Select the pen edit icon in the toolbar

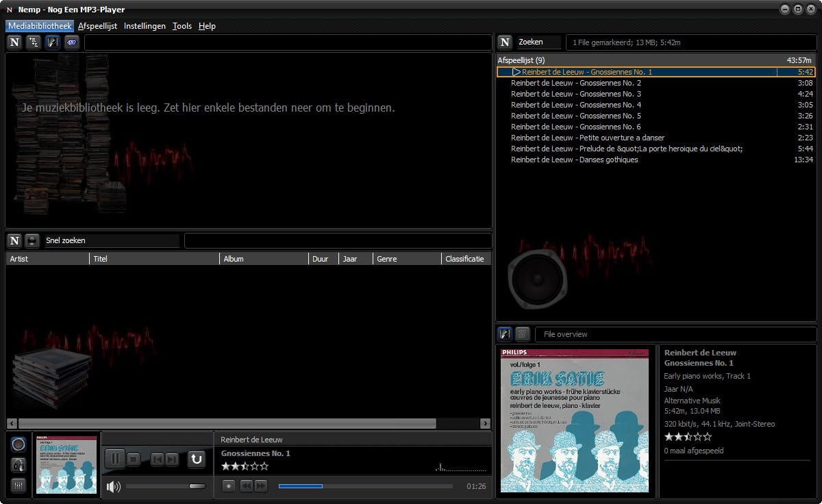tap(53, 42)
